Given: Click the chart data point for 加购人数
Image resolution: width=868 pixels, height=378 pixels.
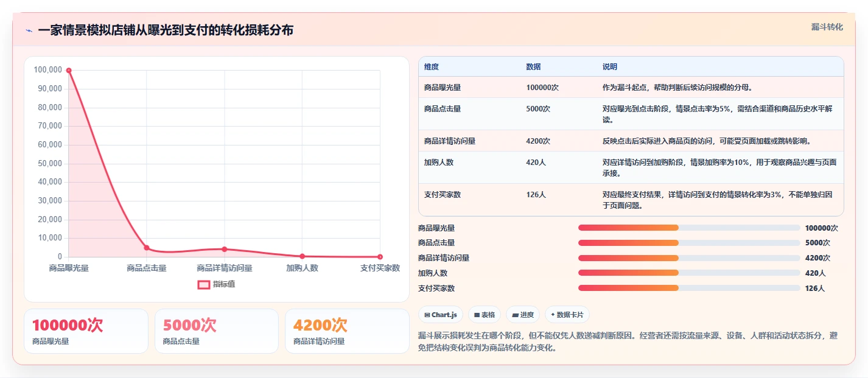Looking at the screenshot, I should (303, 256).
